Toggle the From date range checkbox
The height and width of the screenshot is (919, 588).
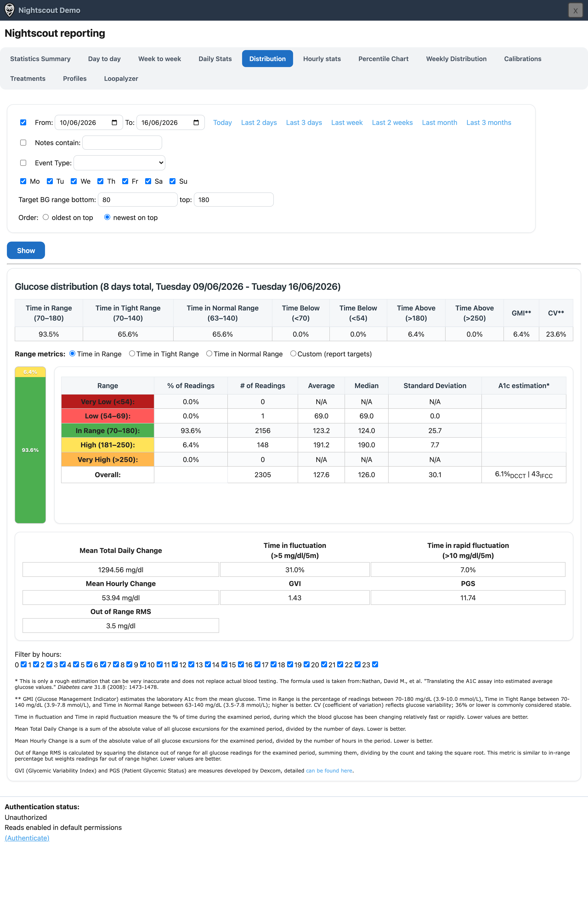click(x=23, y=122)
